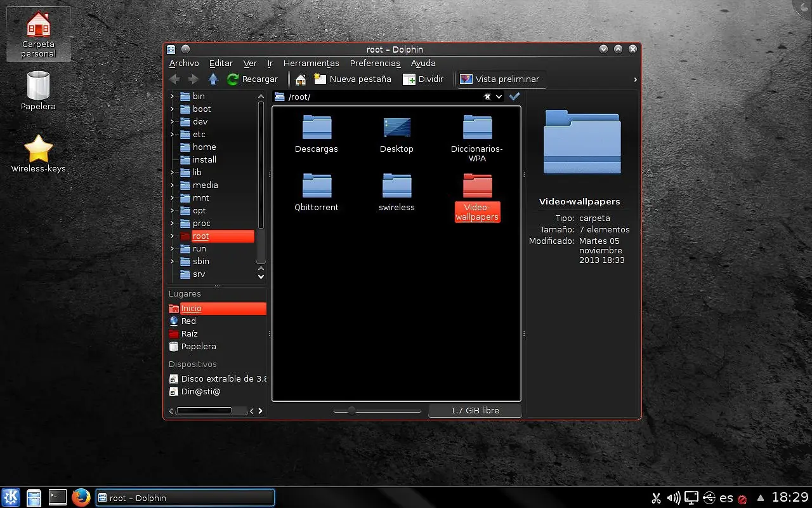Open the location bar history dropdown

pos(499,97)
